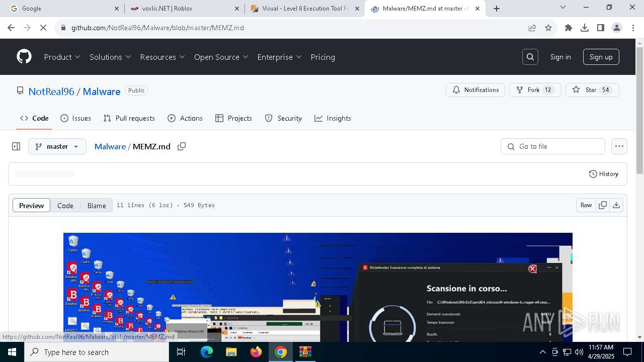Open the GitHub home logo
Viewport: 644px width, 362px height.
24,57
